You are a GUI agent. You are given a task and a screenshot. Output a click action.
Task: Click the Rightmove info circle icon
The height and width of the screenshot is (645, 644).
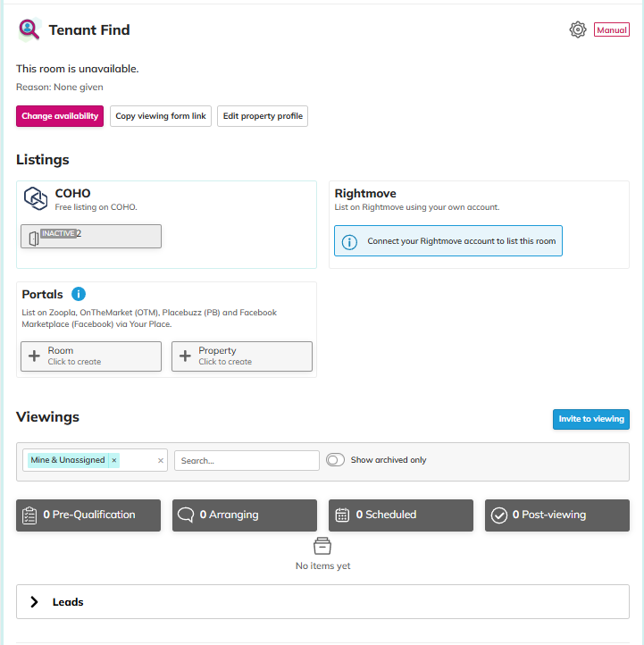(x=349, y=241)
